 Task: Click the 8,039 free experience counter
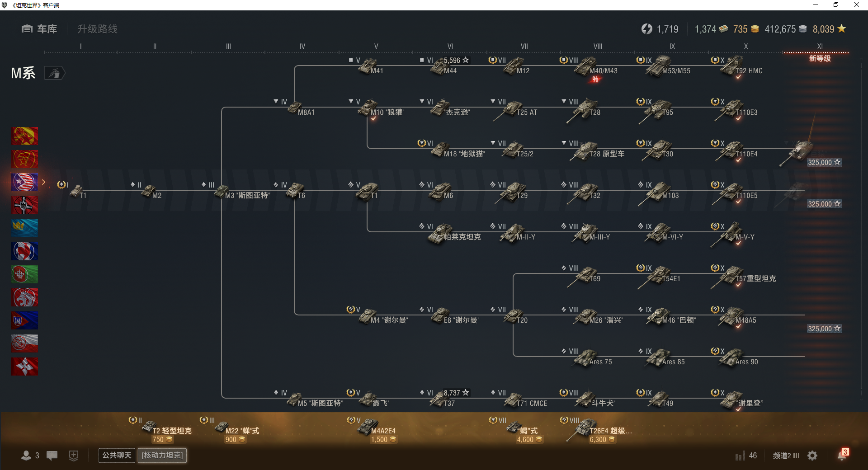(x=829, y=29)
